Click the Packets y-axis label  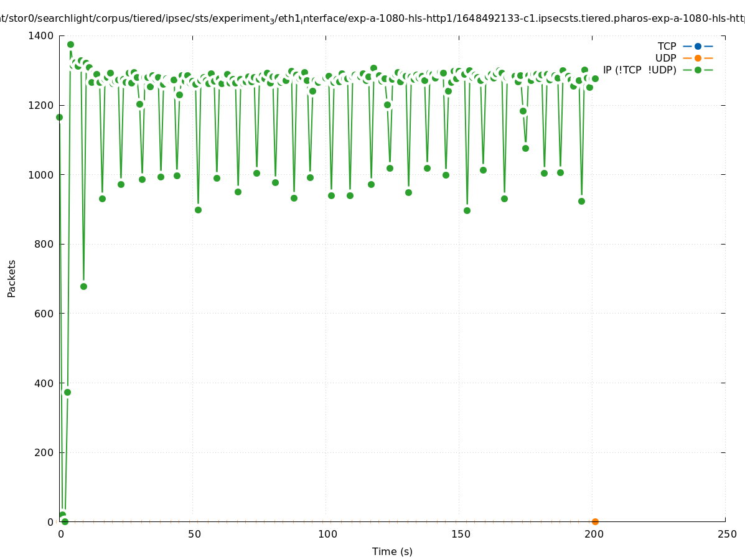coord(12,278)
